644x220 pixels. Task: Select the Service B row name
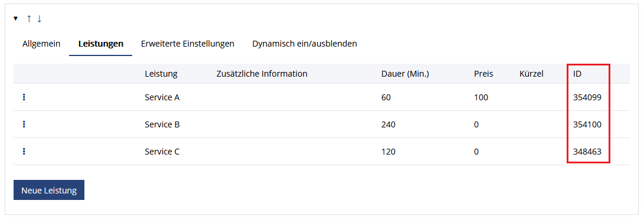pos(162,124)
